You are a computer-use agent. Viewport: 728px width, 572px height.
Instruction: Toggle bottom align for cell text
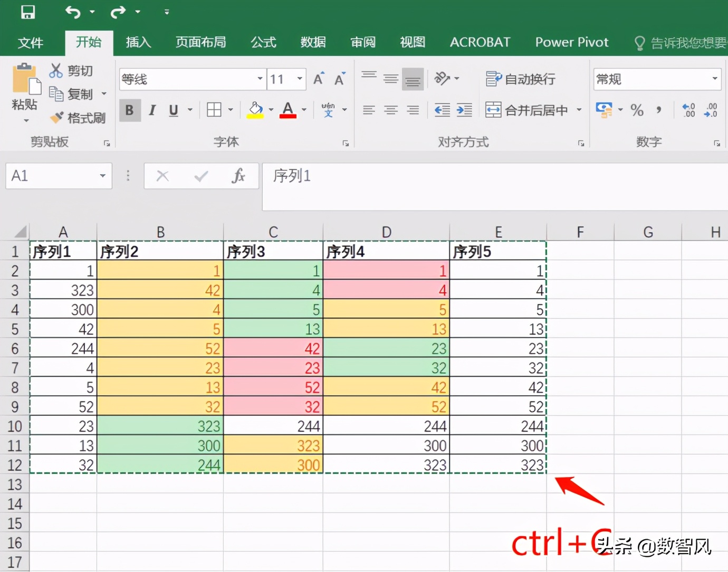413,79
